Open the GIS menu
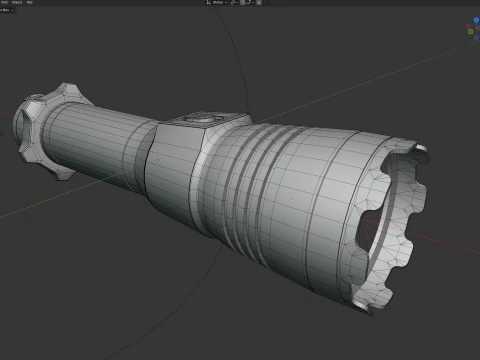480x360 pixels. [30, 2]
